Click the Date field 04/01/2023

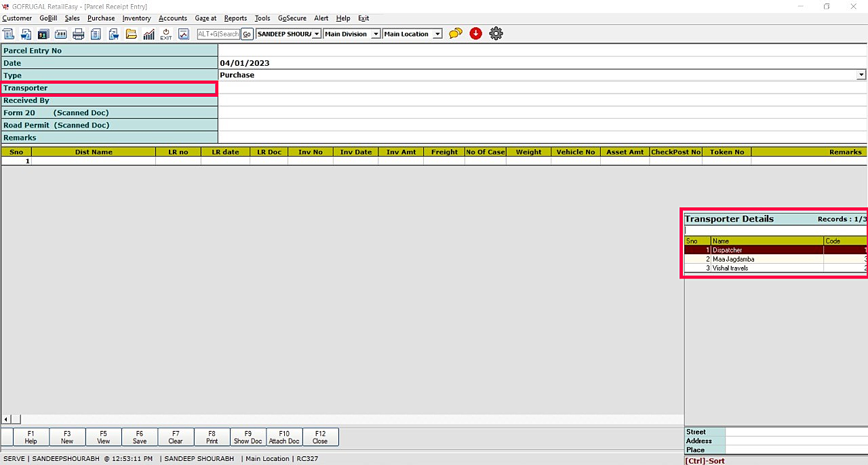click(542, 63)
